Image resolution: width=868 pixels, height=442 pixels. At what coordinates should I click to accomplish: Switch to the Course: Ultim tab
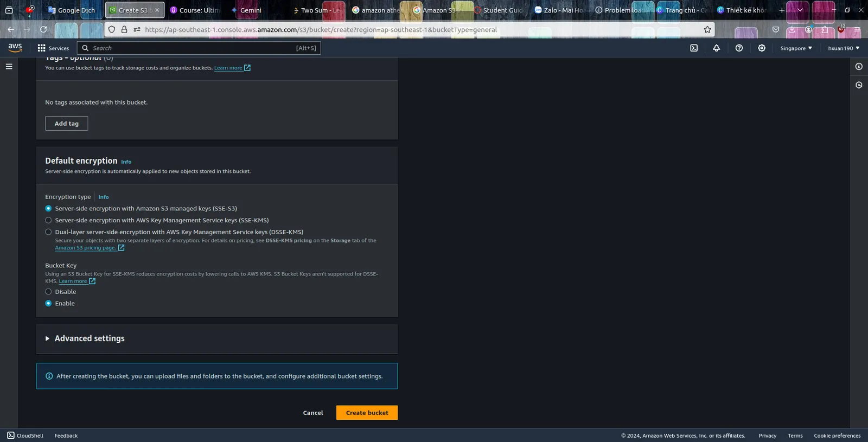pyautogui.click(x=195, y=10)
